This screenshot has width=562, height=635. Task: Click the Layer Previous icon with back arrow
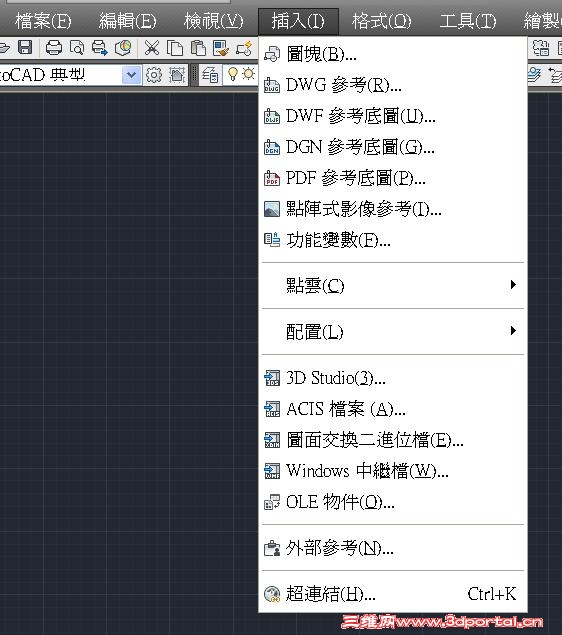pos(556,75)
